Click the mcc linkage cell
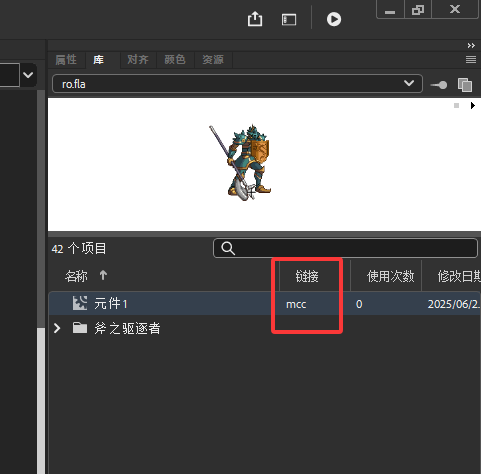This screenshot has height=474, width=481. pyautogui.click(x=296, y=304)
